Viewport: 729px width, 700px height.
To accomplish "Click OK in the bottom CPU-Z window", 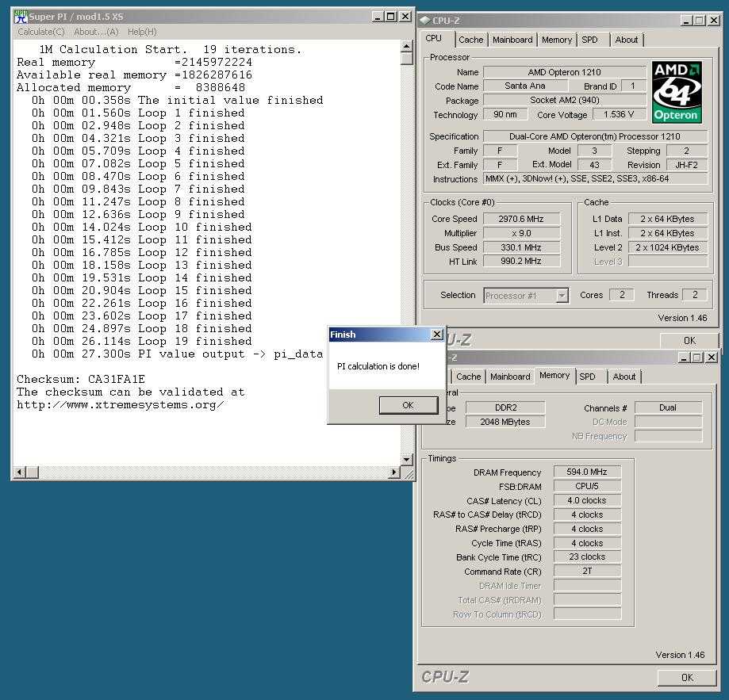I will coord(687,677).
